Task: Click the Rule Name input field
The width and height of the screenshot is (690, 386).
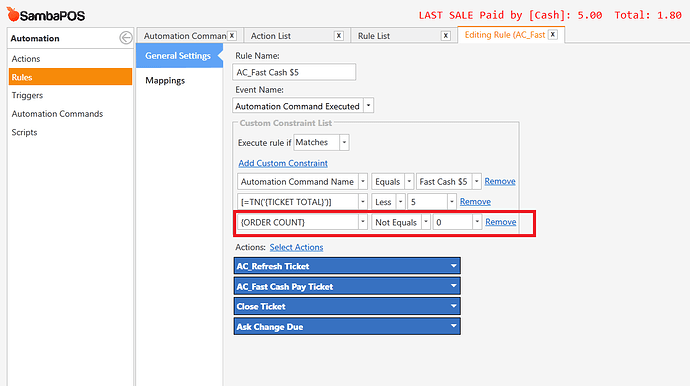Action: coord(294,72)
